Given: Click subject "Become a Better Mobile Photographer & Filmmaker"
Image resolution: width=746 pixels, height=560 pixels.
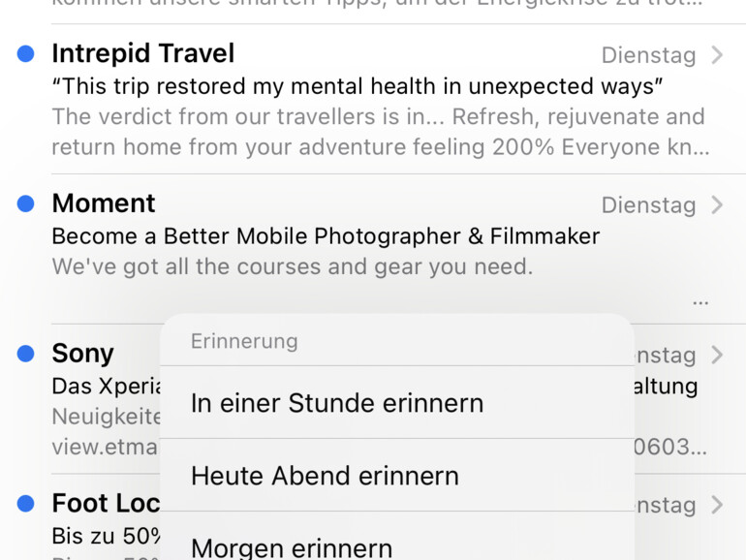Looking at the screenshot, I should tap(326, 235).
